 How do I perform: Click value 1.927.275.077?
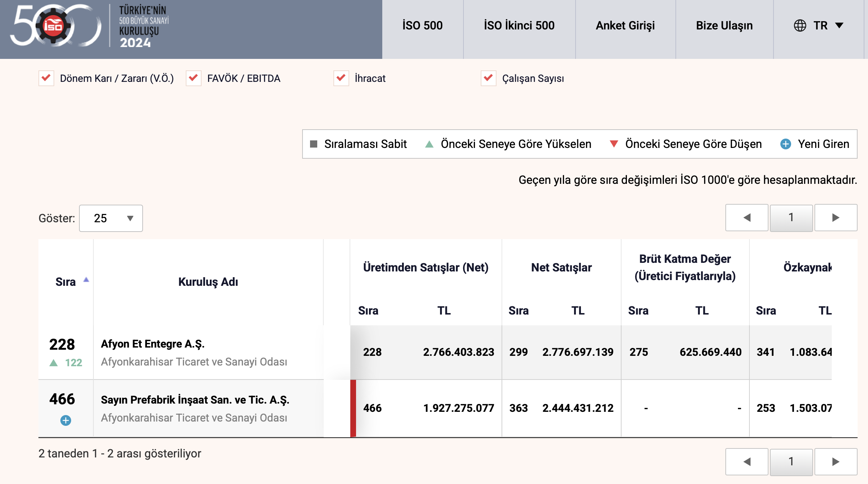pyautogui.click(x=459, y=408)
